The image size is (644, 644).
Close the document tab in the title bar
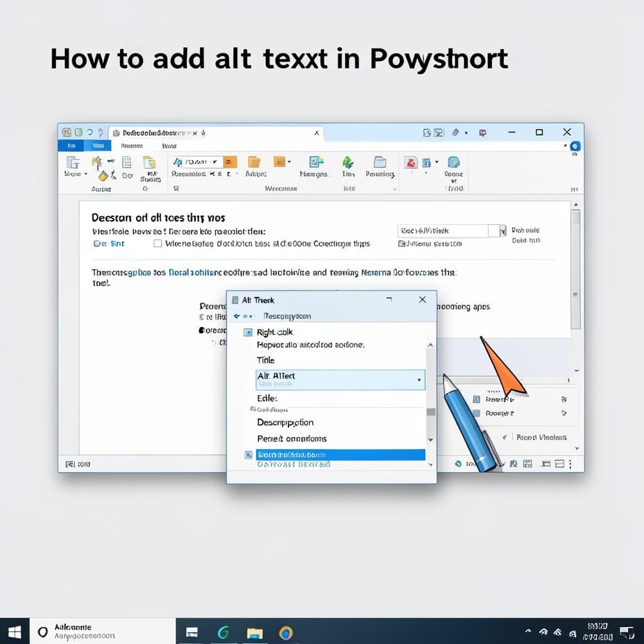[x=317, y=133]
